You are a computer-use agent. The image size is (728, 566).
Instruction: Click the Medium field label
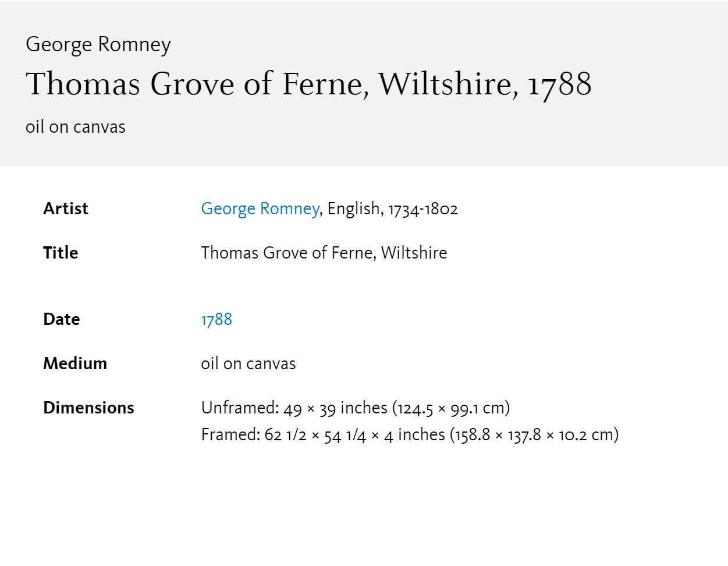click(75, 363)
